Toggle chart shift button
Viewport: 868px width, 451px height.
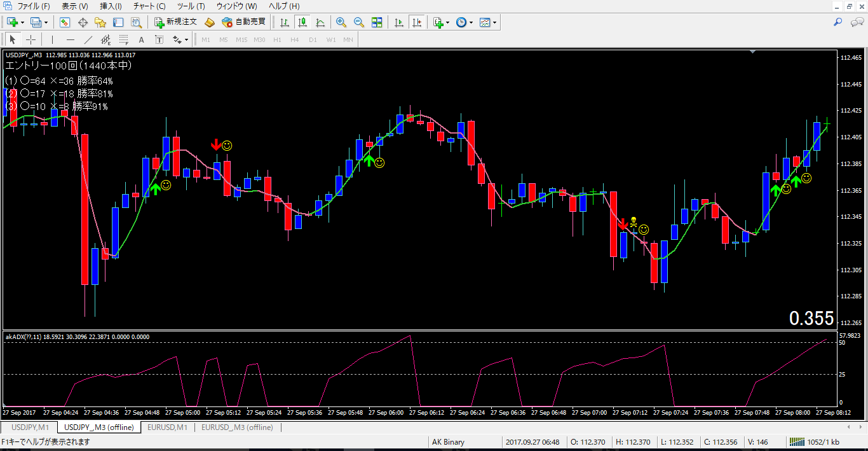(x=417, y=22)
